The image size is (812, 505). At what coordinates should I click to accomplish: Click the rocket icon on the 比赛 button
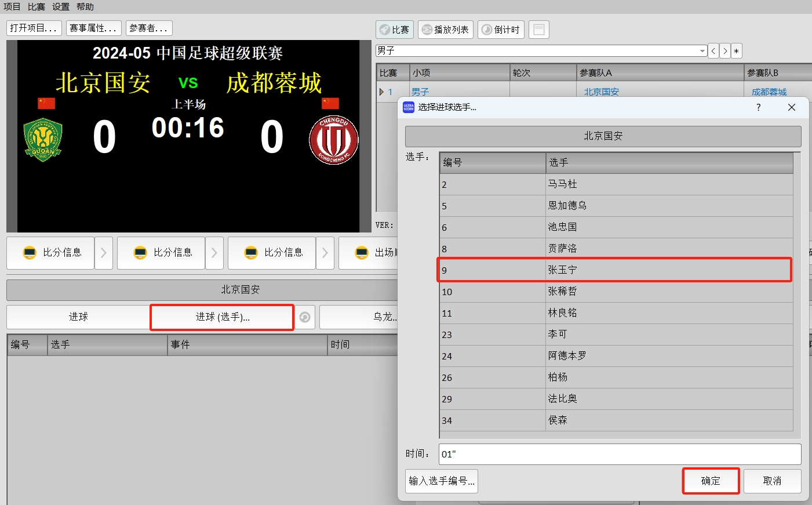tap(384, 30)
